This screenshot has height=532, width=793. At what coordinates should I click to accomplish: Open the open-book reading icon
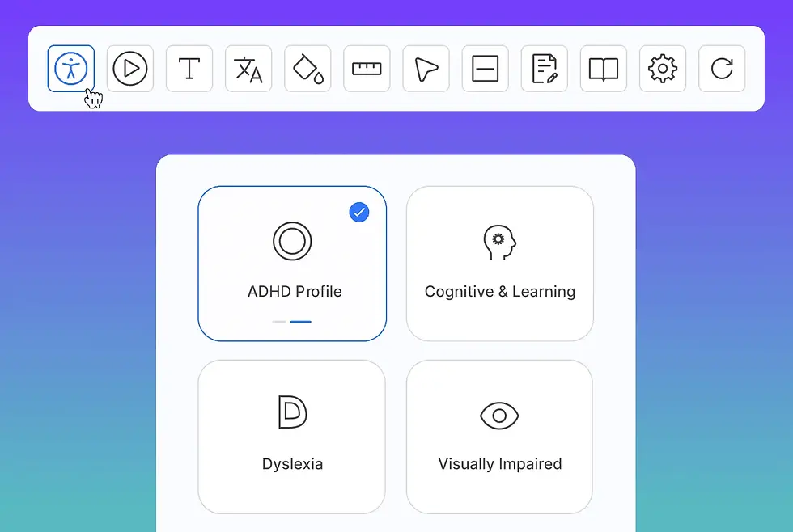[x=604, y=69]
